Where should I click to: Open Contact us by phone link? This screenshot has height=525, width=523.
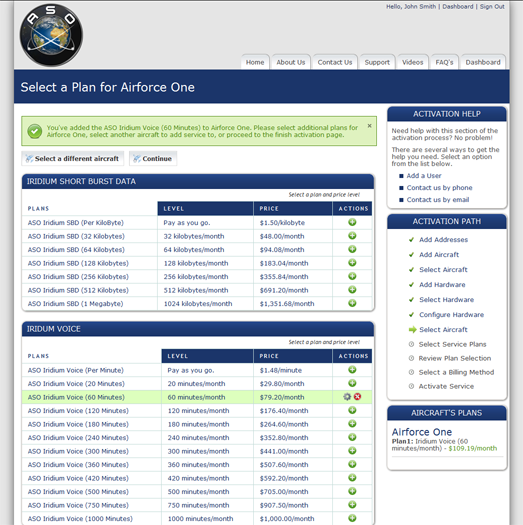[x=439, y=188]
